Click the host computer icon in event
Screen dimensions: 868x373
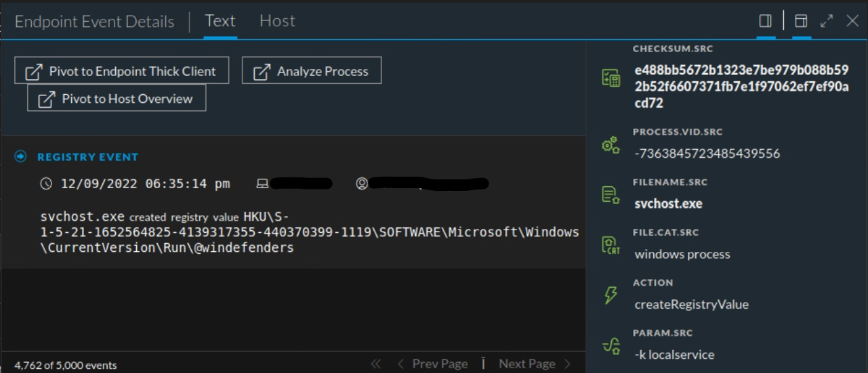pyautogui.click(x=262, y=183)
